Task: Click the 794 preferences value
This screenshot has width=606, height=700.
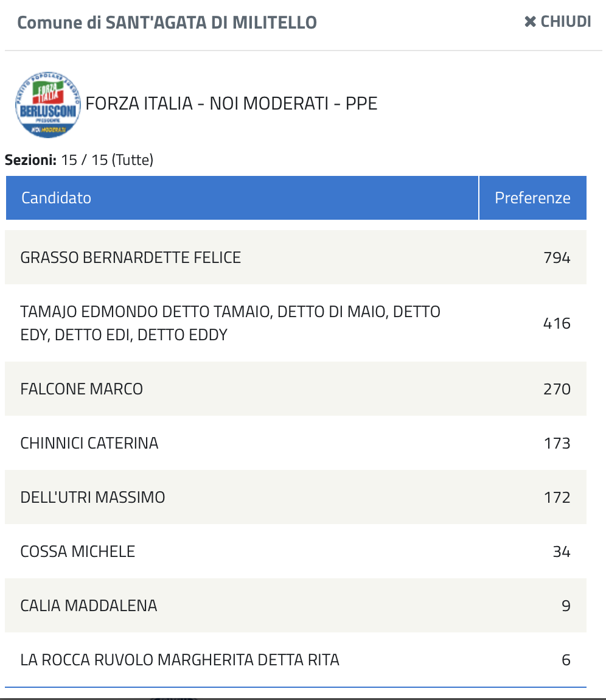Action: (x=557, y=257)
